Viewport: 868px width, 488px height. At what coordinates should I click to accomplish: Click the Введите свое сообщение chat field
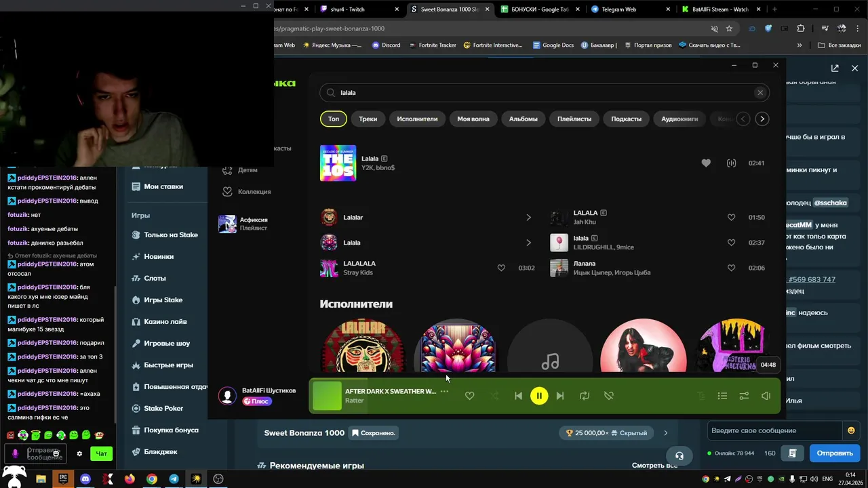point(774,430)
